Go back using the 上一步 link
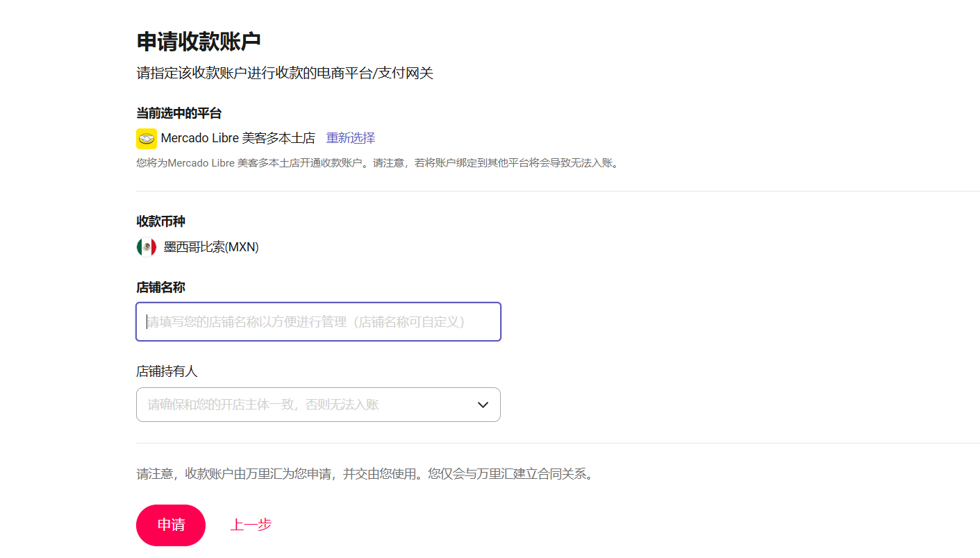The width and height of the screenshot is (980, 558). (x=251, y=525)
